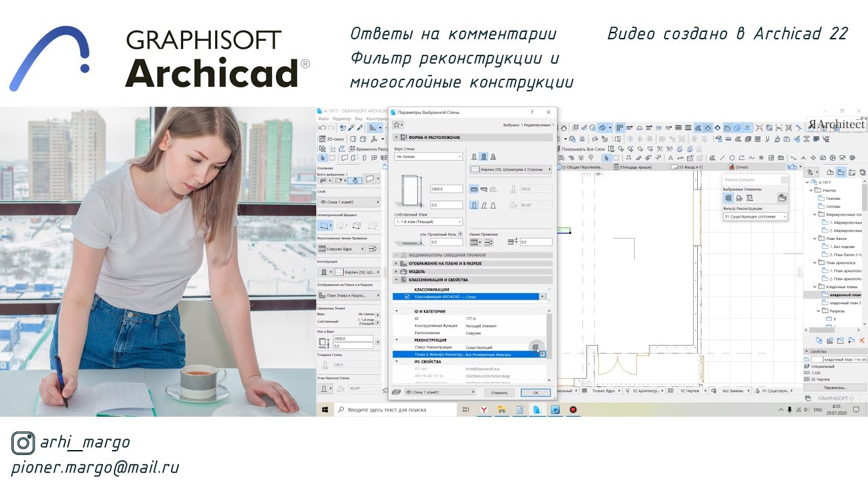Click Windows search box on taskbar

tap(396, 409)
